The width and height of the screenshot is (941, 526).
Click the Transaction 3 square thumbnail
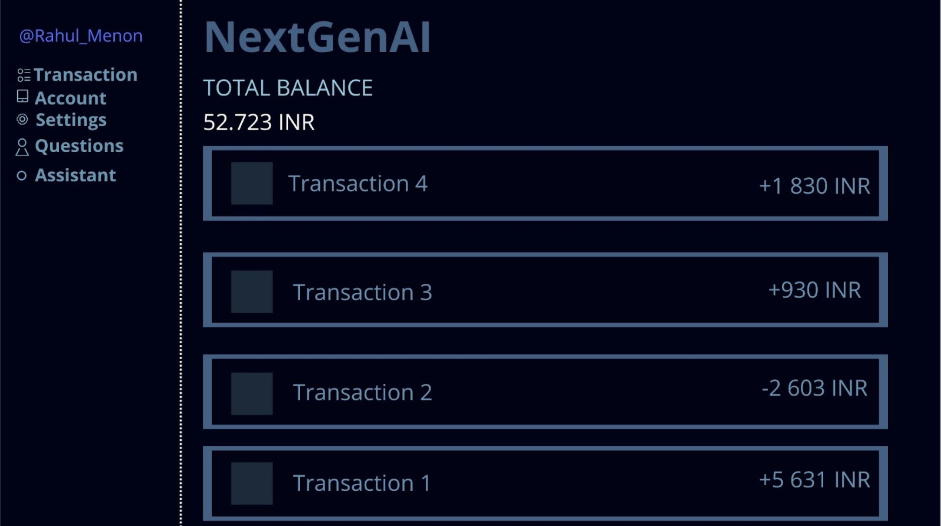click(x=252, y=291)
